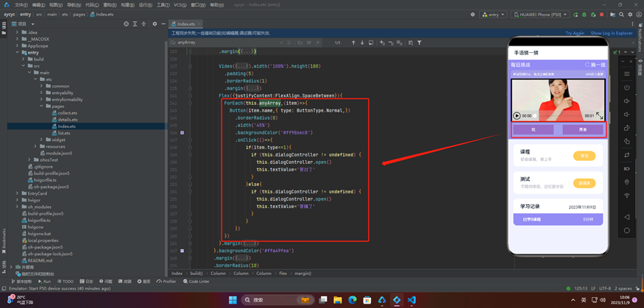This screenshot has width=644, height=308.
Task: Click the fullscreen icon on the video
Action: coord(599,115)
